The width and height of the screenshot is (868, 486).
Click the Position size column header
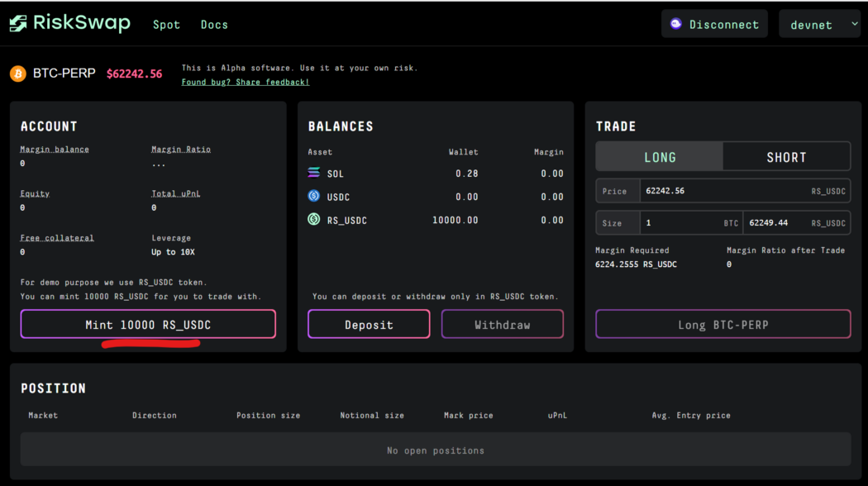coord(269,415)
